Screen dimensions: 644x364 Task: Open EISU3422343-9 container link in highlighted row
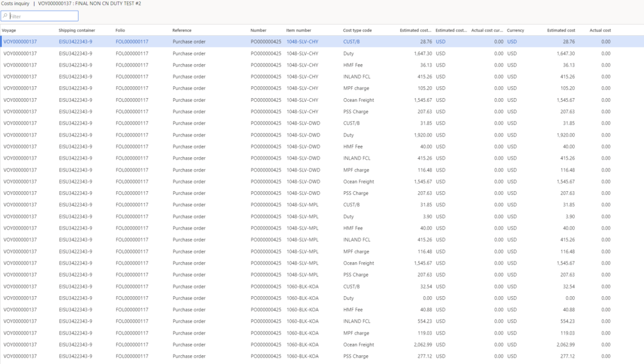point(75,42)
